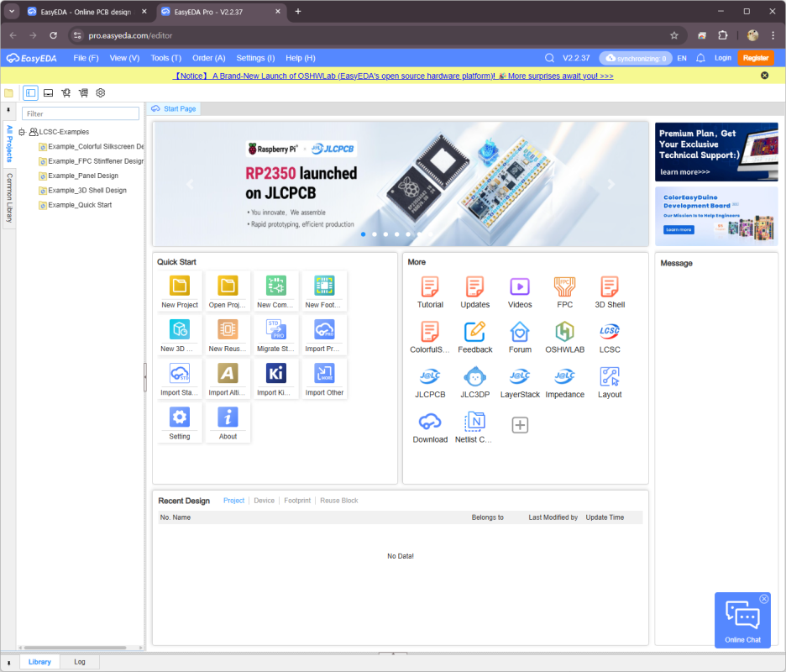Open the OSHWLab notice link
The image size is (786, 672).
[392, 76]
